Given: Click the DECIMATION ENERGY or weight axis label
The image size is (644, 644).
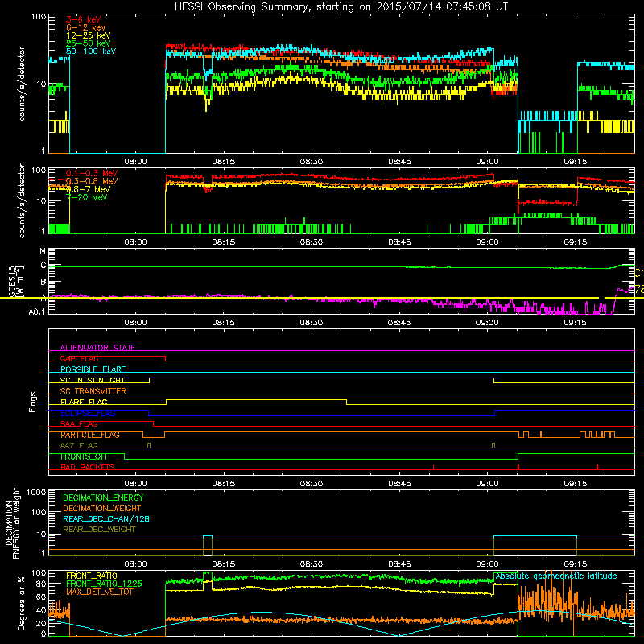Looking at the screenshot, I should pyautogui.click(x=12, y=522).
